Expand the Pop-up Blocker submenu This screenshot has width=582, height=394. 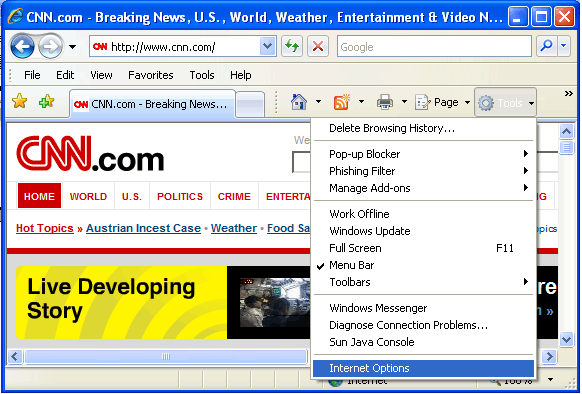click(423, 154)
